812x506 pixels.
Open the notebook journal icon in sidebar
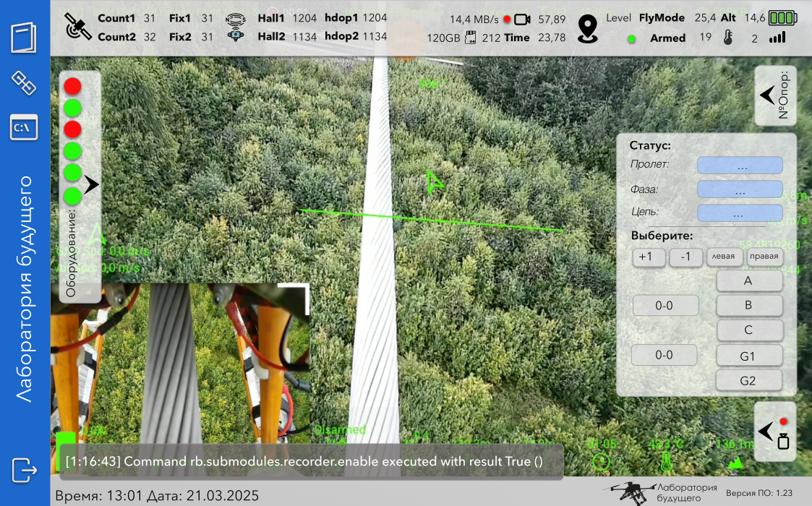(24, 38)
